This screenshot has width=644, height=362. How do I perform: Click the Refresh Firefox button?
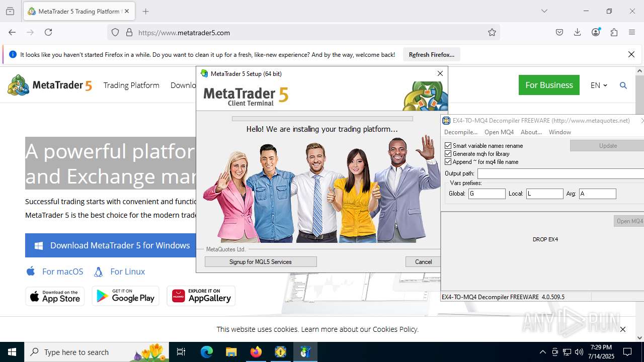(x=432, y=54)
